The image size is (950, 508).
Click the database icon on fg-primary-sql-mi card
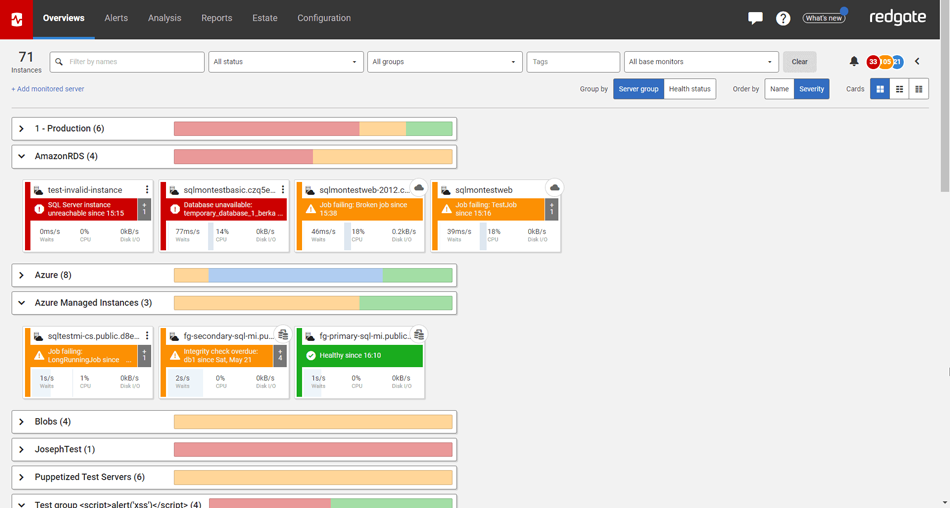pyautogui.click(x=419, y=334)
